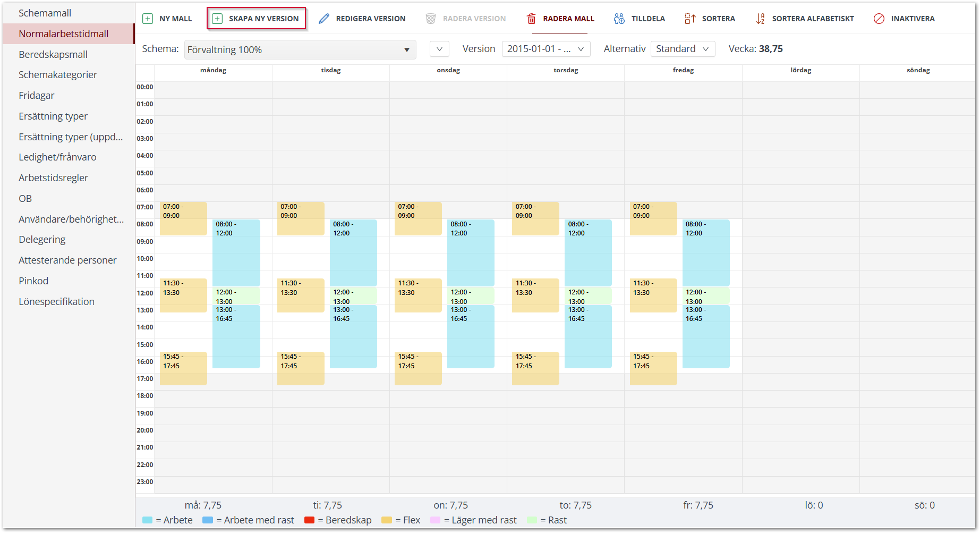This screenshot has width=980, height=533.
Task: Select Monday 08:00 - 12:00 work block
Action: click(236, 253)
